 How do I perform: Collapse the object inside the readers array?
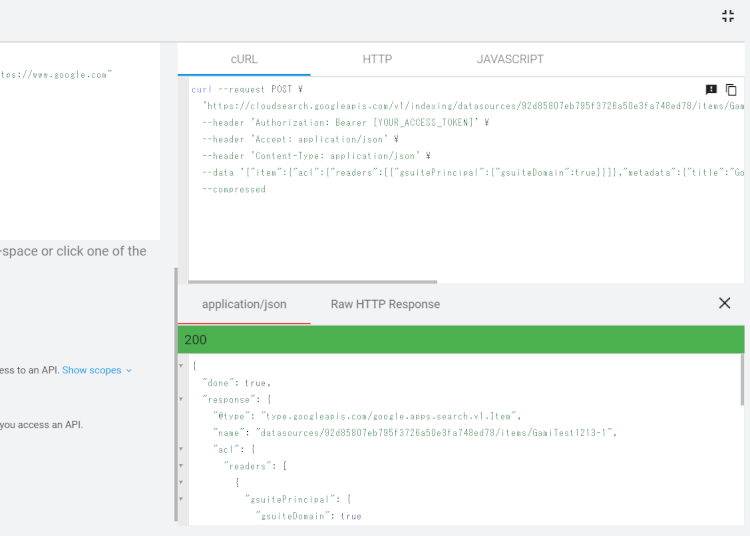(181, 482)
